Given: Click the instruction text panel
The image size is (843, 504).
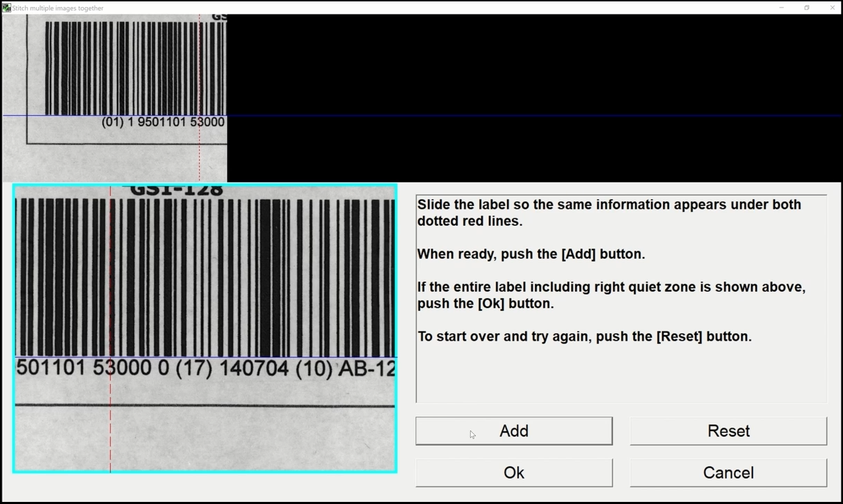Looking at the screenshot, I should pyautogui.click(x=621, y=299).
